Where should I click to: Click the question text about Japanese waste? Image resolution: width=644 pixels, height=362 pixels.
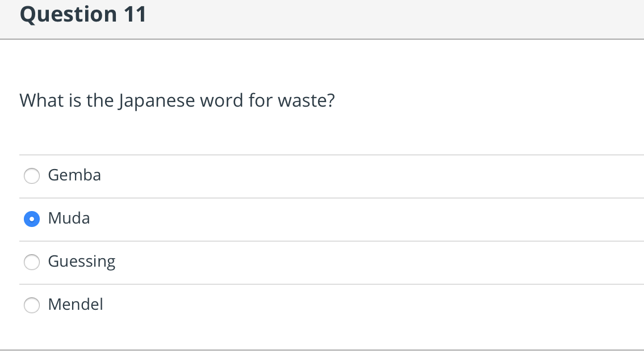pyautogui.click(x=177, y=100)
